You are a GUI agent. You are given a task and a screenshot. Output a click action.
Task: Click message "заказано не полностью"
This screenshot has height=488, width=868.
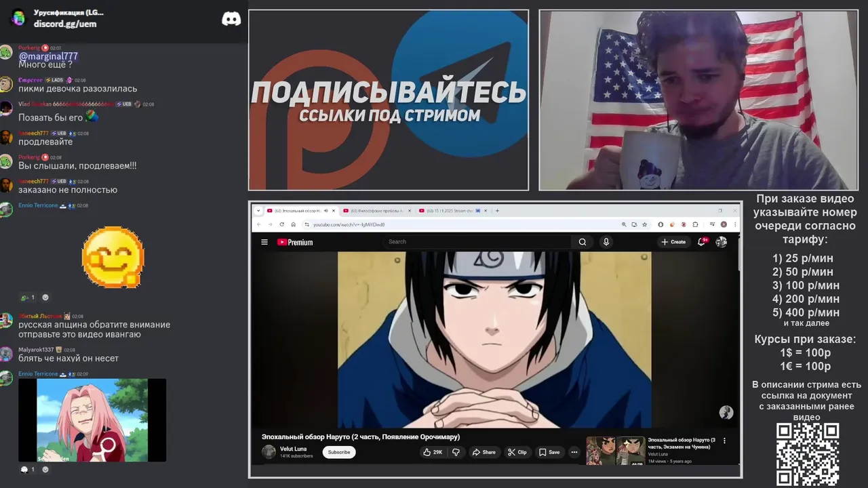[x=68, y=190]
